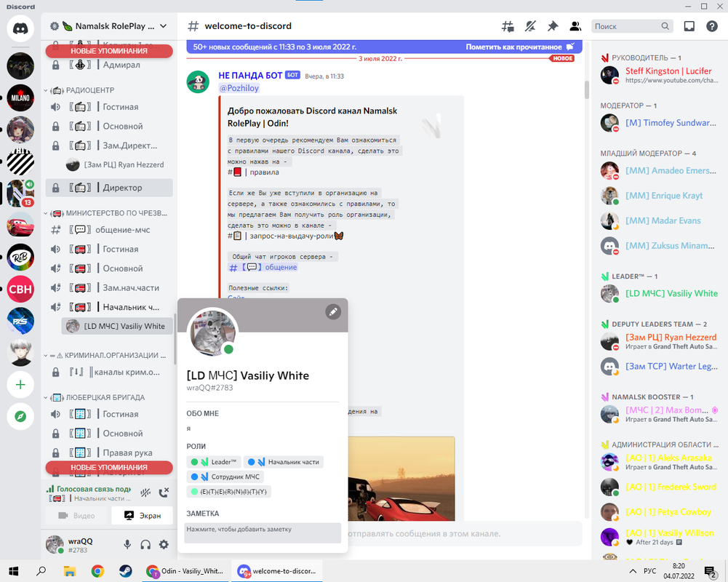Deafen with headphones icon
This screenshot has height=582, width=728.
click(x=145, y=544)
